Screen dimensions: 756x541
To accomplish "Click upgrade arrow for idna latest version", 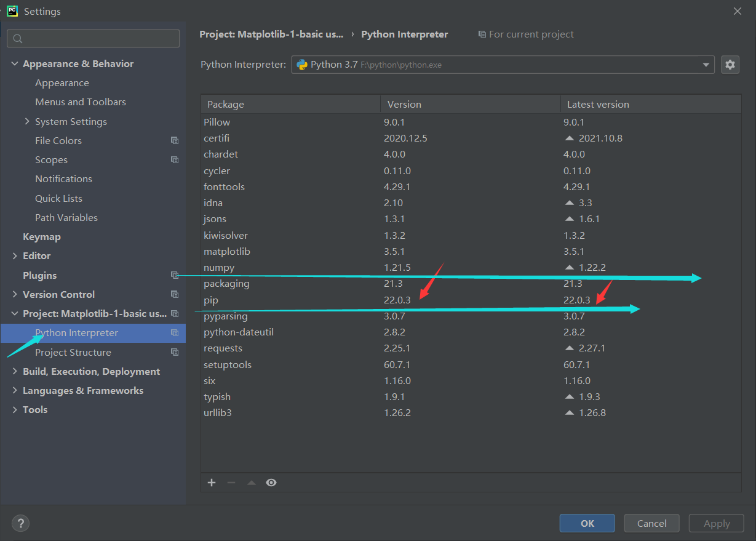I will pos(570,203).
